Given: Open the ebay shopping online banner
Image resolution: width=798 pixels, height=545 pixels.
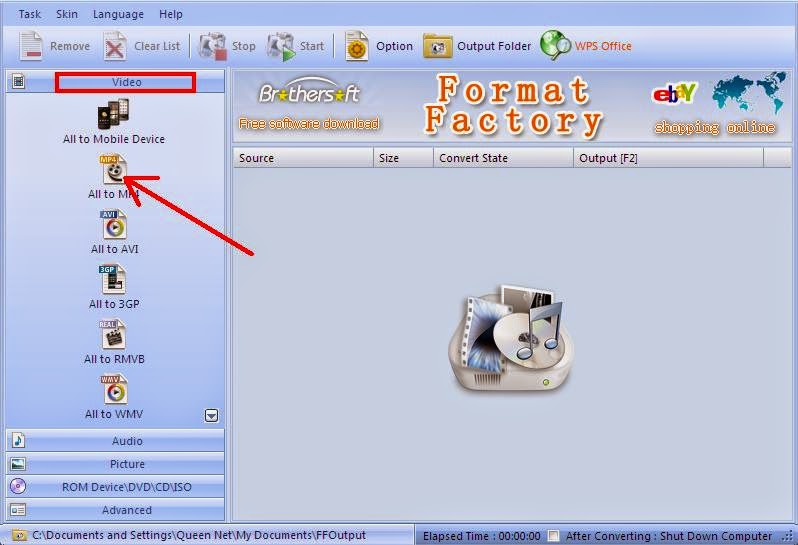Looking at the screenshot, I should [717, 104].
